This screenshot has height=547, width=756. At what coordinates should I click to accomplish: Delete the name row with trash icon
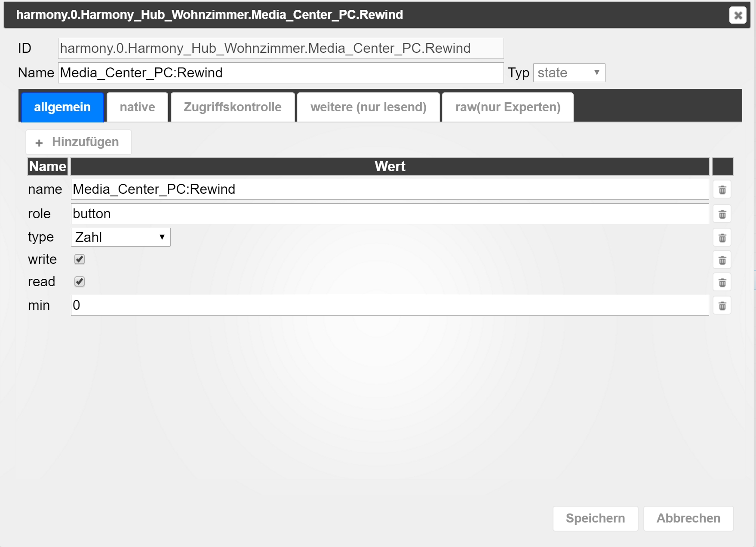(722, 189)
